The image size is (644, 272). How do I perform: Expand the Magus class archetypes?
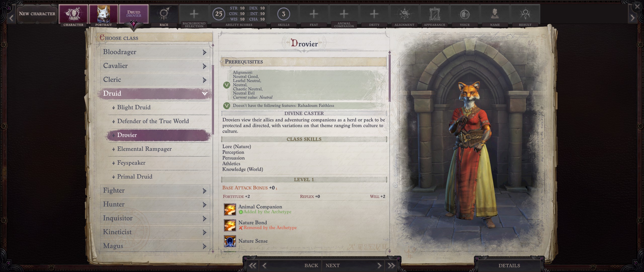(x=205, y=246)
